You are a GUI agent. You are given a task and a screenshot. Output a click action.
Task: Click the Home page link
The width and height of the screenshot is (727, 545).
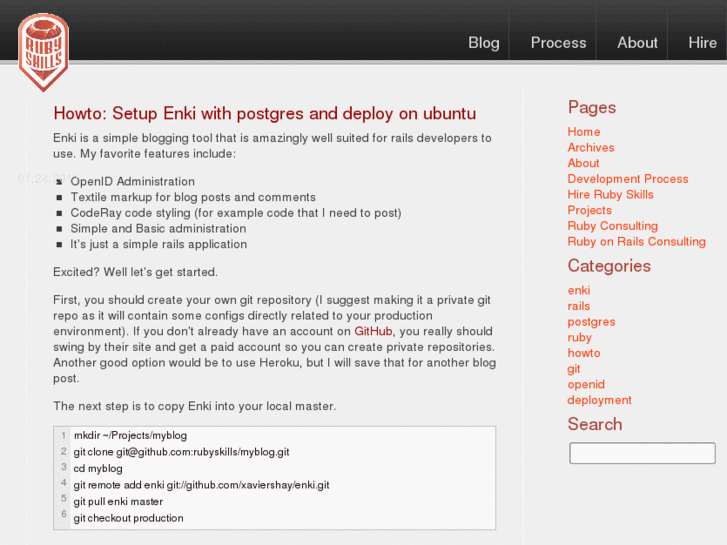pyautogui.click(x=584, y=132)
